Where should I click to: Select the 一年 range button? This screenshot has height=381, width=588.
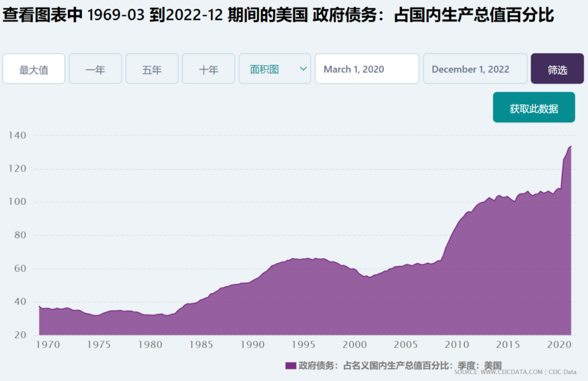pos(95,69)
